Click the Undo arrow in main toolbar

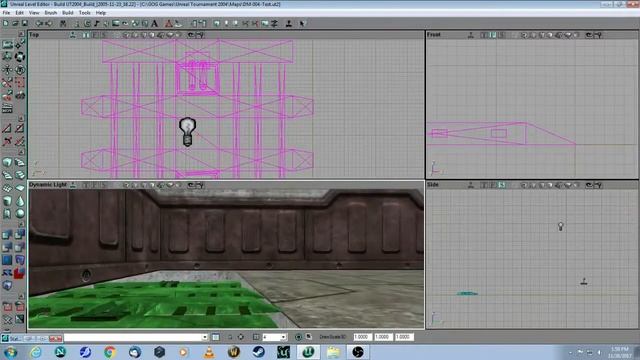pyautogui.click(x=39, y=24)
